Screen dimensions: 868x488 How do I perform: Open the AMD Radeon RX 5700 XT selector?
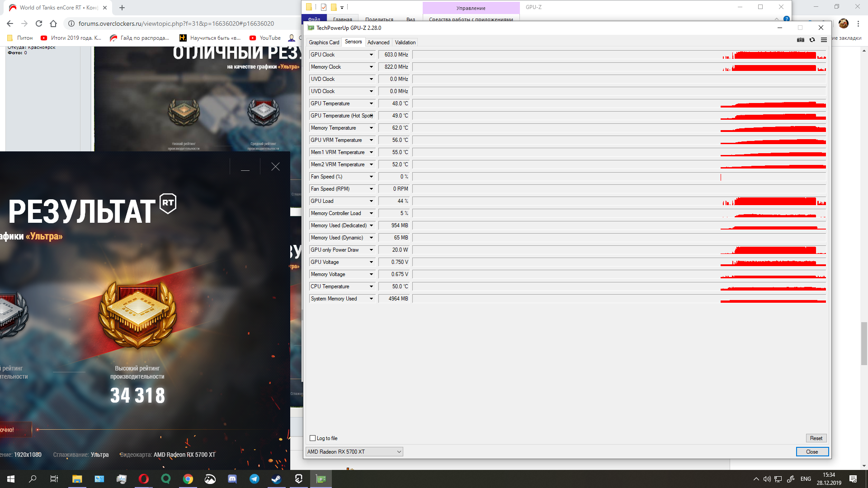pos(354,452)
